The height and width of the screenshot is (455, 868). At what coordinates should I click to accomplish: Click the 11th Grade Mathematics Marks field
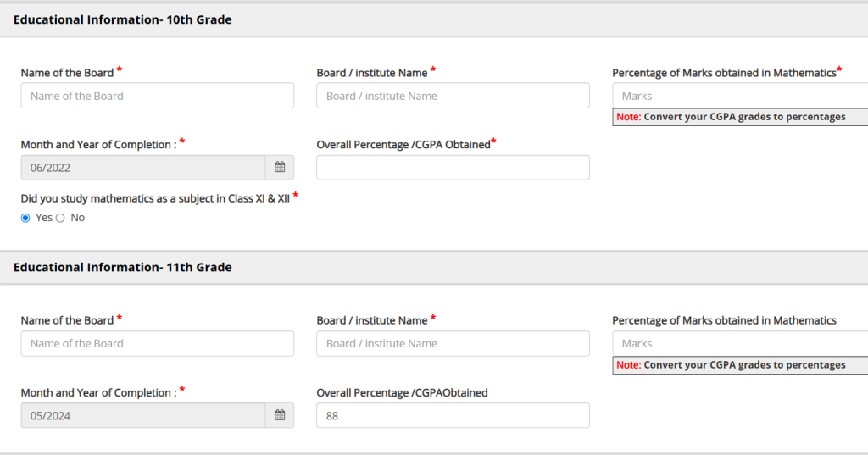click(739, 343)
